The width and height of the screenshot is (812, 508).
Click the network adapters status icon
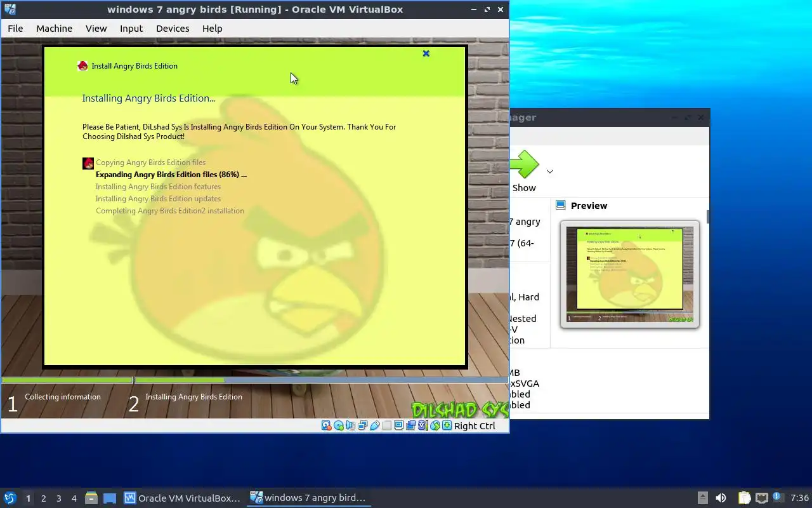coord(363,425)
